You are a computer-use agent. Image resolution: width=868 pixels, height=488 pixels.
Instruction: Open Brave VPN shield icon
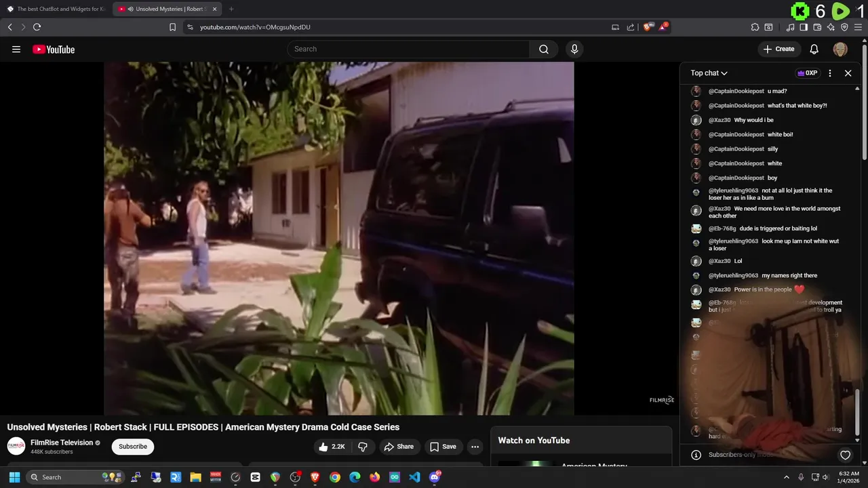point(844,27)
